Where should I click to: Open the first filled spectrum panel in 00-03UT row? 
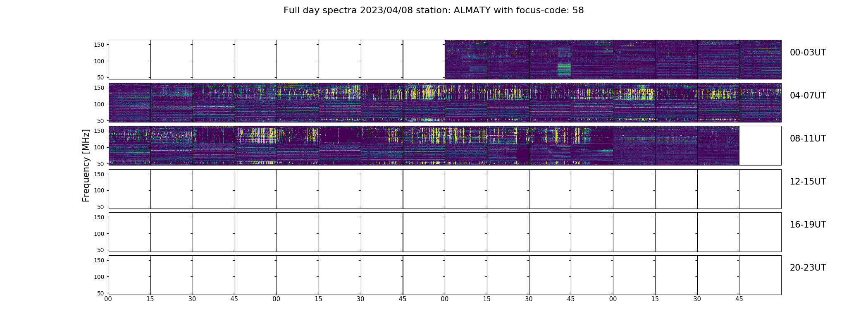tap(466, 60)
